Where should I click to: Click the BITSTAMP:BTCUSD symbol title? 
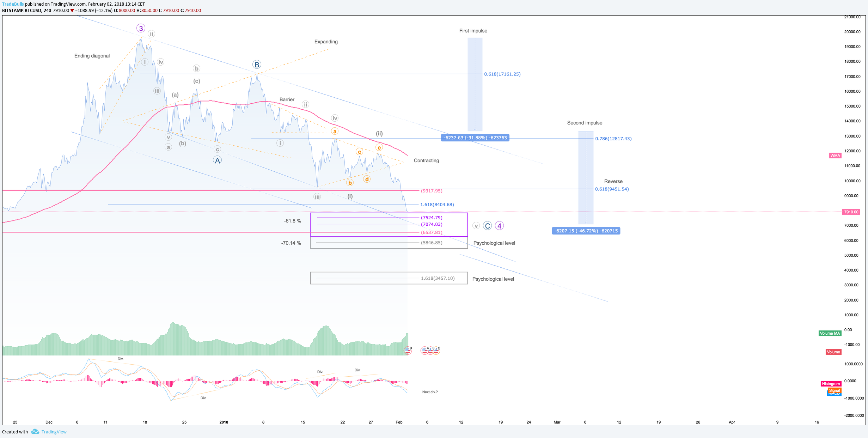pos(22,11)
